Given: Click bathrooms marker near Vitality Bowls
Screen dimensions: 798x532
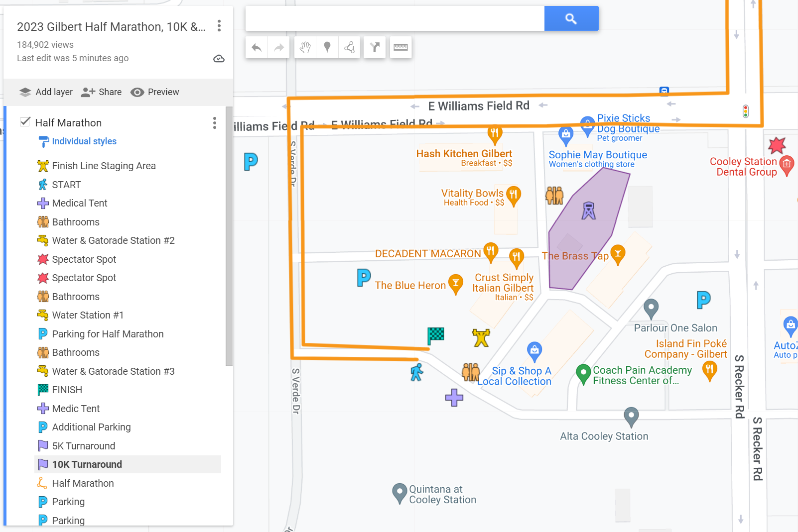Looking at the screenshot, I should click(x=554, y=196).
